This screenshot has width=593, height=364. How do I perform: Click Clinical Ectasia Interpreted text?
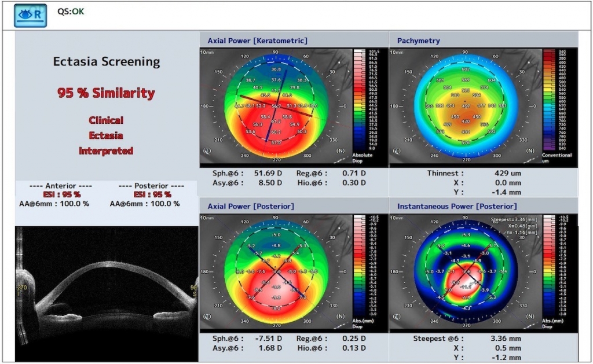click(x=106, y=135)
